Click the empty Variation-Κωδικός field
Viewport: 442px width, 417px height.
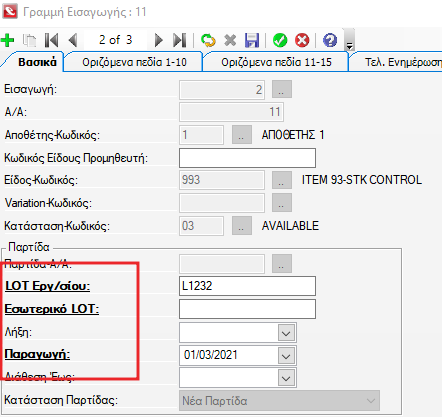point(222,203)
